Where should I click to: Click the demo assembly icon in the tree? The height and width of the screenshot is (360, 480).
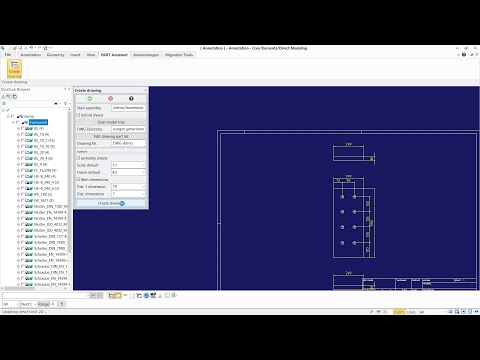pos(20,116)
